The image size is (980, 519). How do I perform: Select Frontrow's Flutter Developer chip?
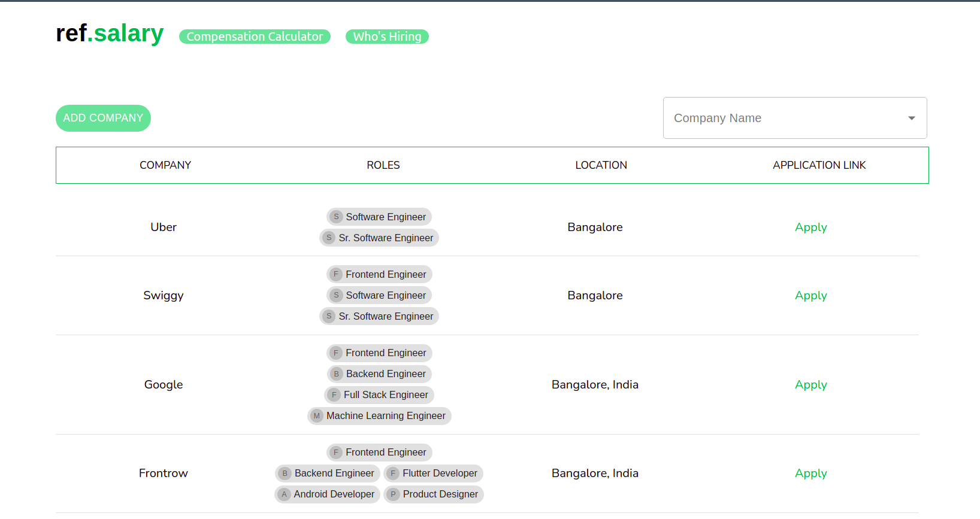click(433, 473)
